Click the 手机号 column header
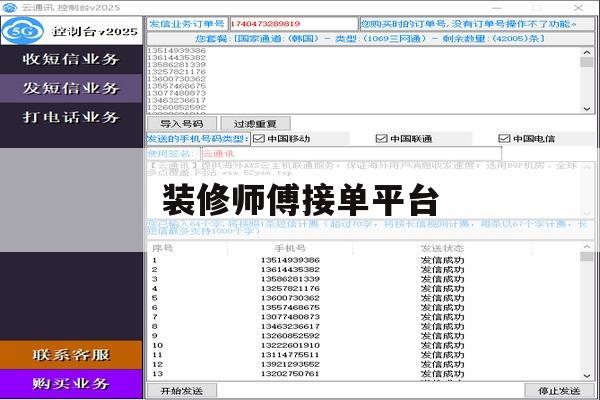Viewport: 600px width, 400px height. pyautogui.click(x=290, y=248)
